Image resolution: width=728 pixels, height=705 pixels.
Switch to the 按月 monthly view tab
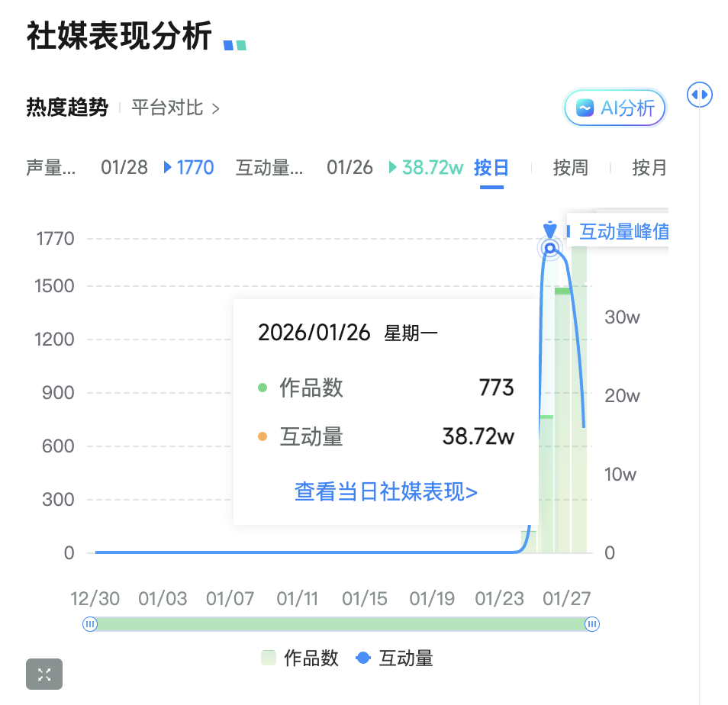coord(649,167)
